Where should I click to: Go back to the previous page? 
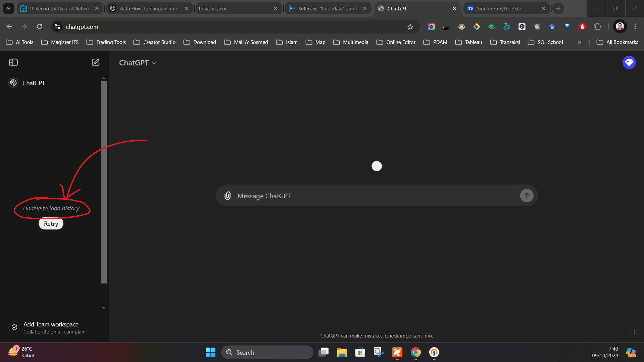click(9, 27)
